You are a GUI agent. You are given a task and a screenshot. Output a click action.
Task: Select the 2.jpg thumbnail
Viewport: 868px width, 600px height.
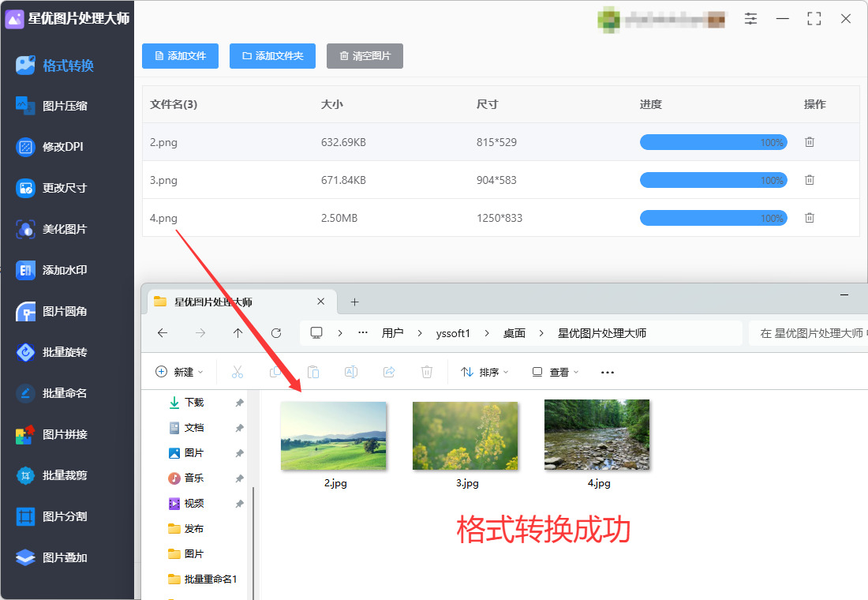pyautogui.click(x=333, y=436)
